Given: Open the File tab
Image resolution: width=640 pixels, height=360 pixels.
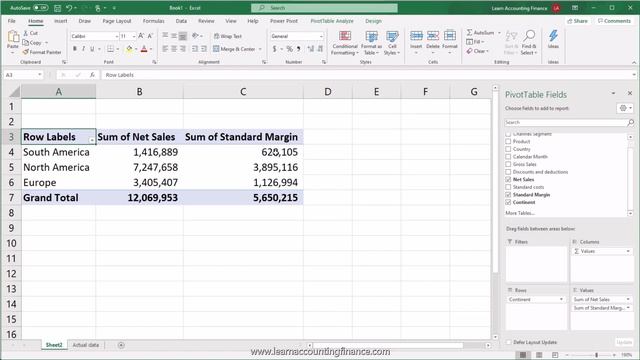Looking at the screenshot, I should [11, 21].
